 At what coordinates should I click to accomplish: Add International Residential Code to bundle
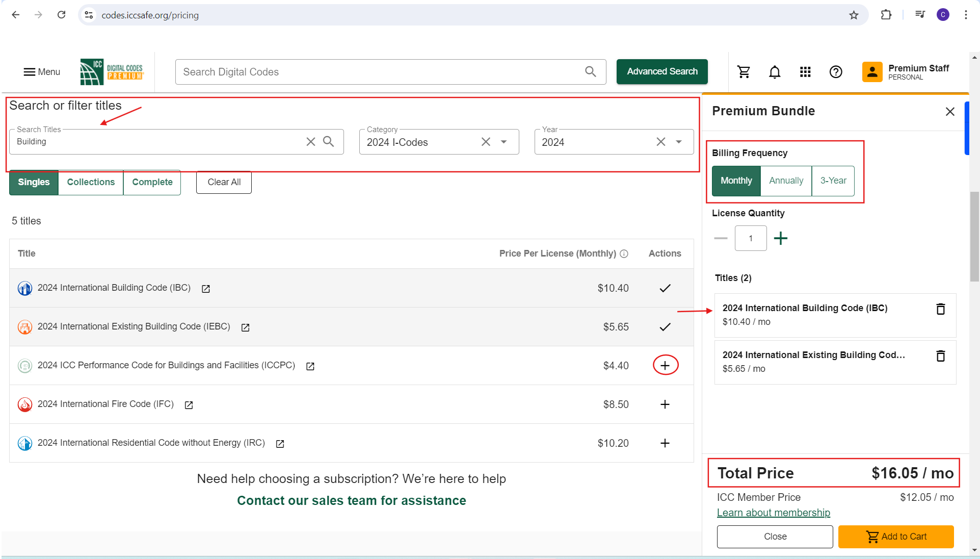click(665, 443)
